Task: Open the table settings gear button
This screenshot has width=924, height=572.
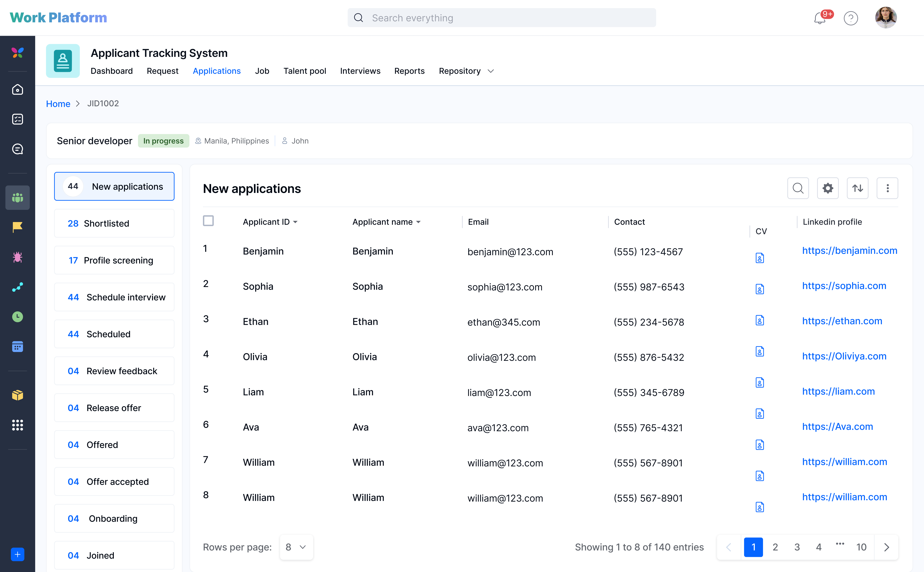Action: 828,188
